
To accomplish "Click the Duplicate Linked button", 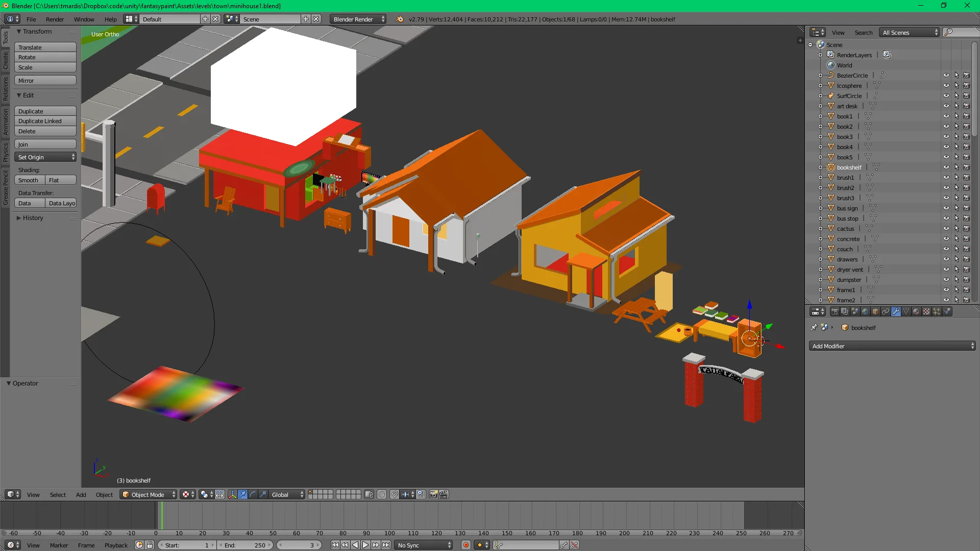I will [x=45, y=121].
